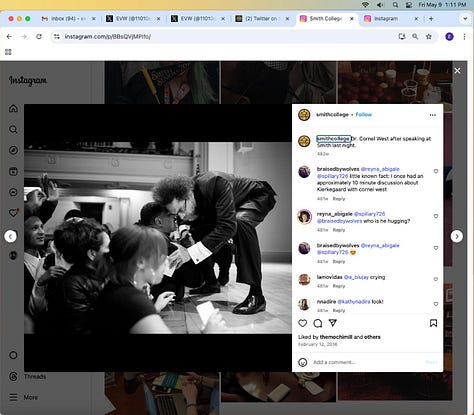474x415 pixels.
Task: Switch to '(2) Twitter on' tab
Action: tap(262, 19)
